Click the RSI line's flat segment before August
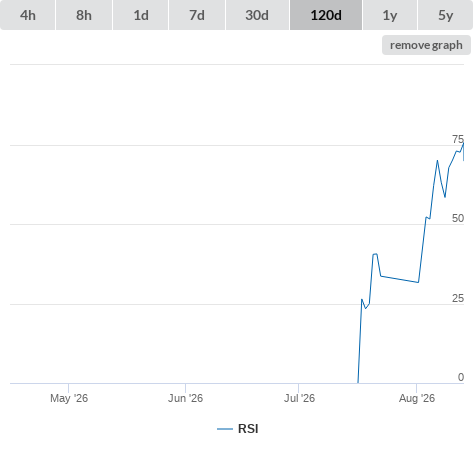The image size is (474, 455). click(x=399, y=279)
